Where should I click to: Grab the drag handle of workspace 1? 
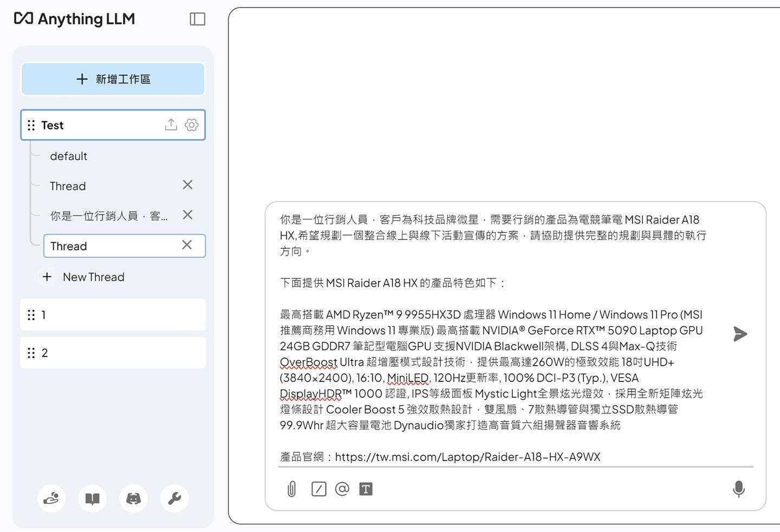pos(31,315)
